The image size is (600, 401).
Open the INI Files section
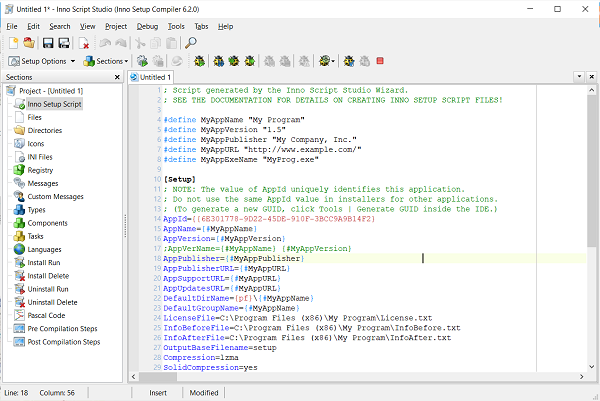coord(40,157)
